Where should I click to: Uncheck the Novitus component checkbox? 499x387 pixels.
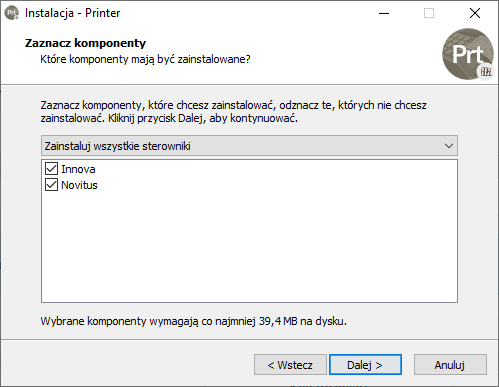tap(51, 185)
